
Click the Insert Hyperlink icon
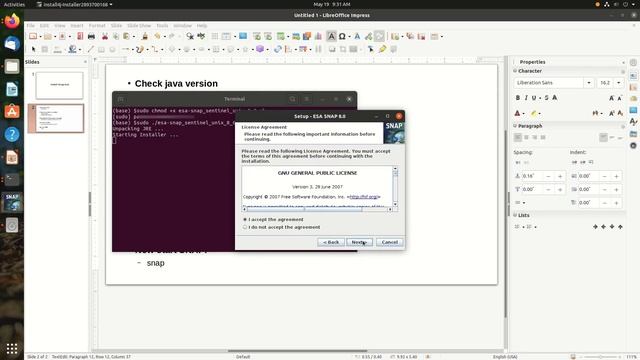pyautogui.click(x=369, y=36)
